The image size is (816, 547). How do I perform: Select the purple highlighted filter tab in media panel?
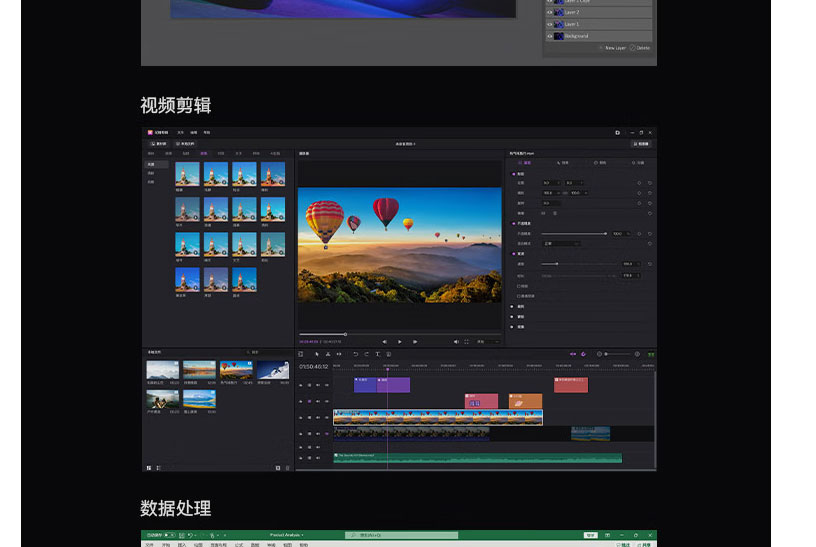click(x=203, y=154)
